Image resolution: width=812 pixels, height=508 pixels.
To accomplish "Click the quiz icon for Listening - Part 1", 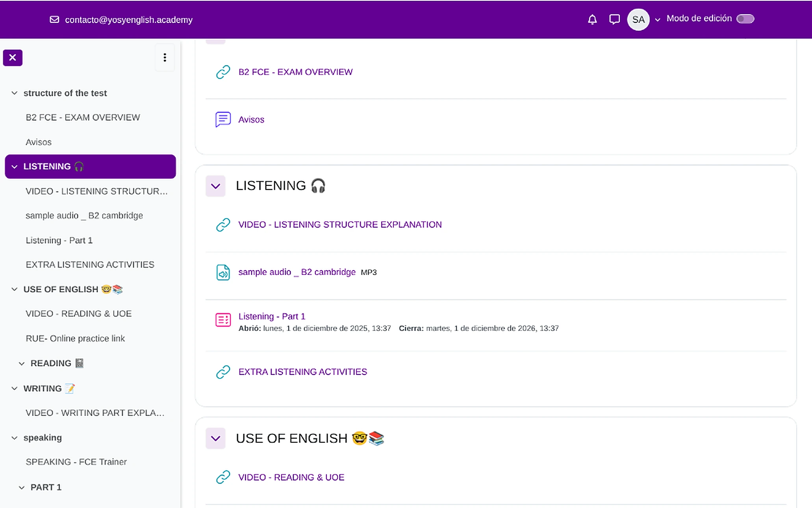I will 223,320.
